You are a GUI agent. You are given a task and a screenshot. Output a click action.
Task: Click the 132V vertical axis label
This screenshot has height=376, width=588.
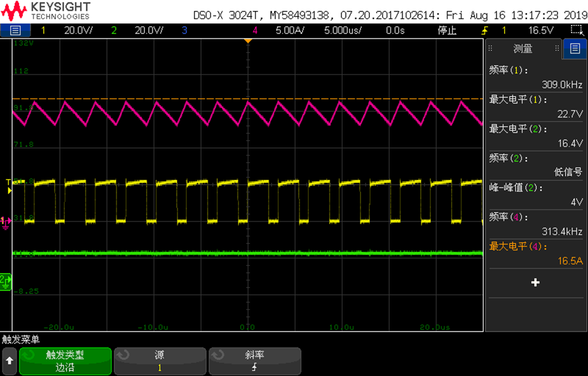tap(24, 43)
